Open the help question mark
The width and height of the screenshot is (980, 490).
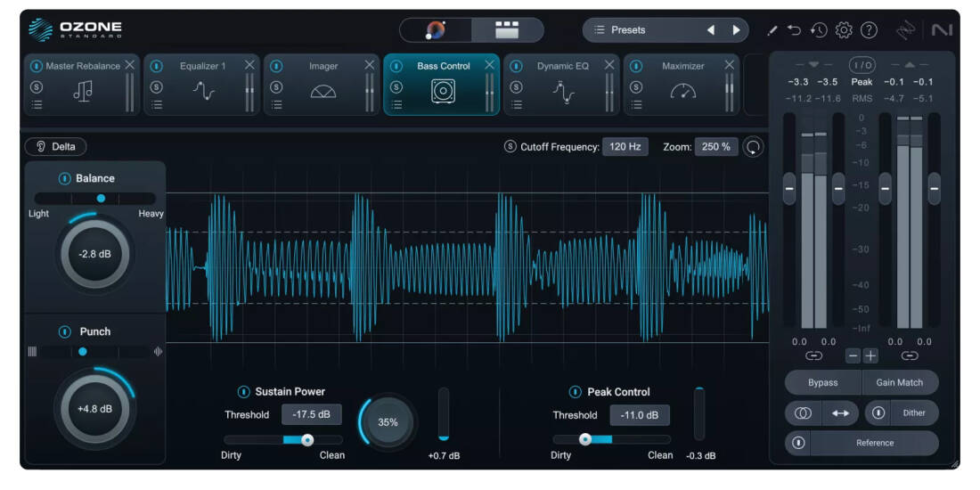pos(869,30)
